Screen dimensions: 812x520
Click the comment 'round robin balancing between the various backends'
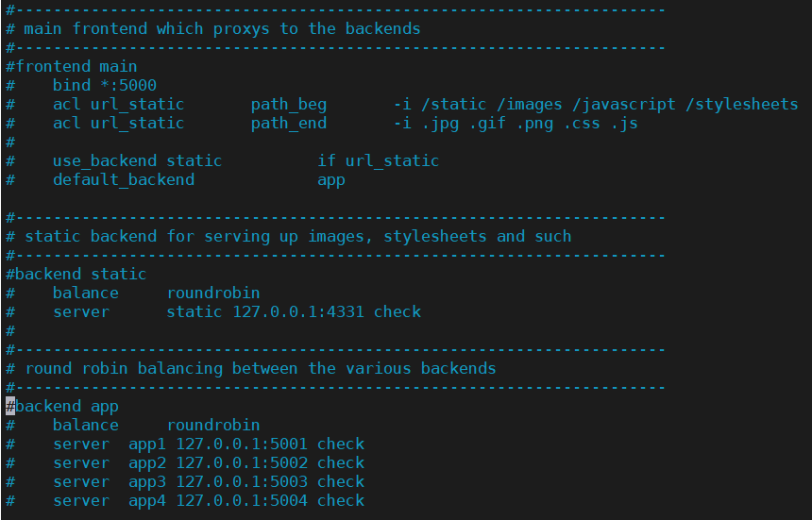pos(261,368)
